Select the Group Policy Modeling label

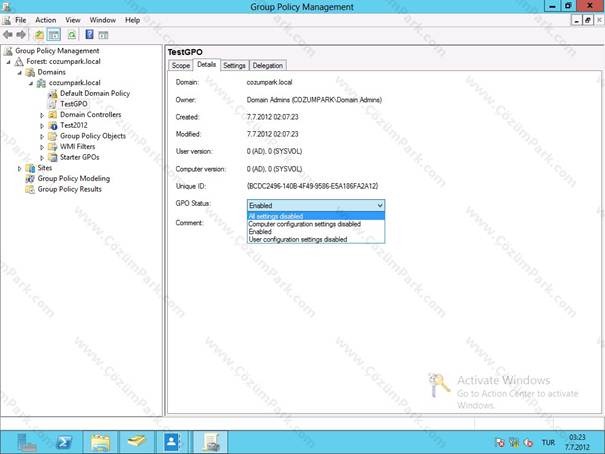click(x=74, y=179)
